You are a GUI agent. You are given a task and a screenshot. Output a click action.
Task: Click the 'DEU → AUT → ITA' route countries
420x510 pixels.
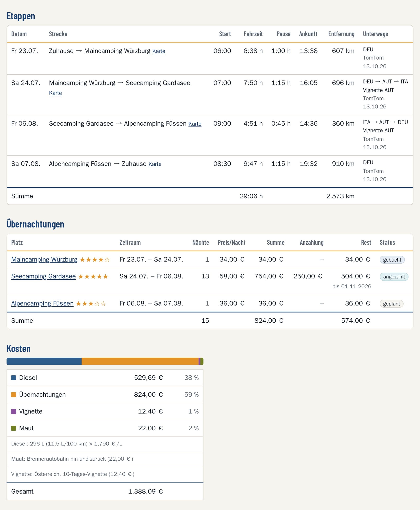click(x=385, y=82)
